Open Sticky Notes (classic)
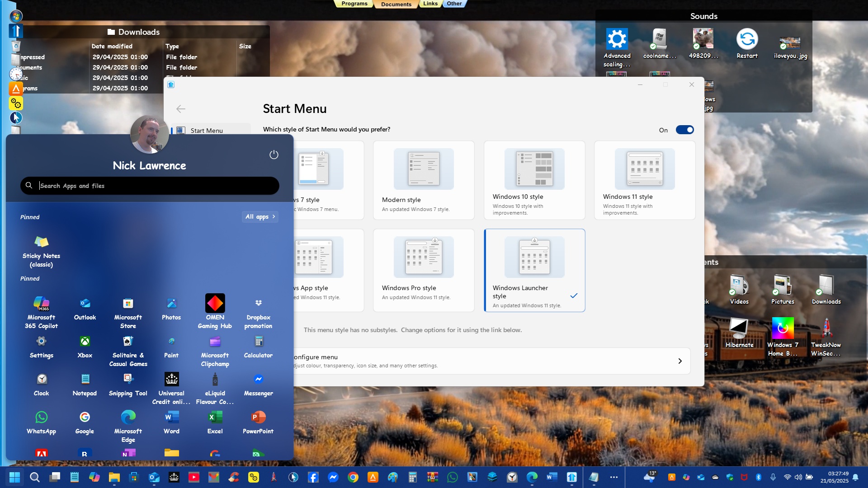This screenshot has width=868, height=488. click(x=41, y=251)
